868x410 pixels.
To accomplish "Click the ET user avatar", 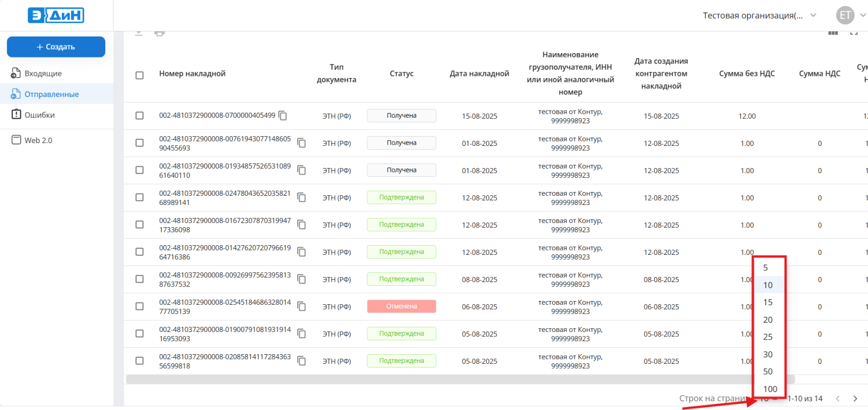I will pos(845,15).
